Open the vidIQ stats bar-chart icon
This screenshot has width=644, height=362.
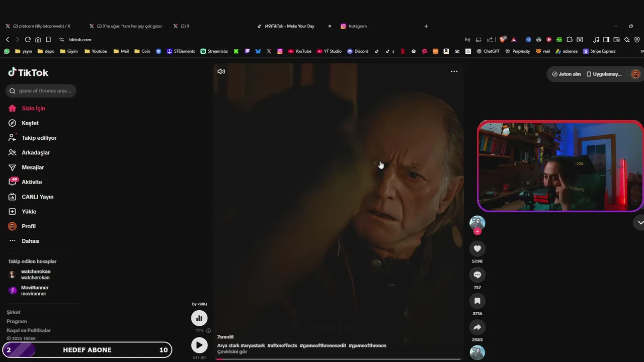[199, 318]
